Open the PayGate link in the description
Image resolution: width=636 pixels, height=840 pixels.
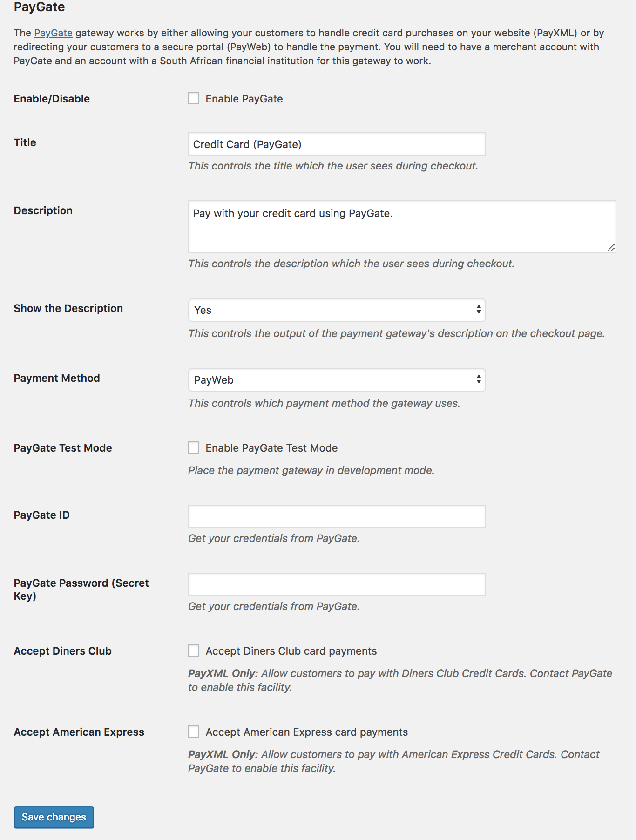click(x=53, y=33)
